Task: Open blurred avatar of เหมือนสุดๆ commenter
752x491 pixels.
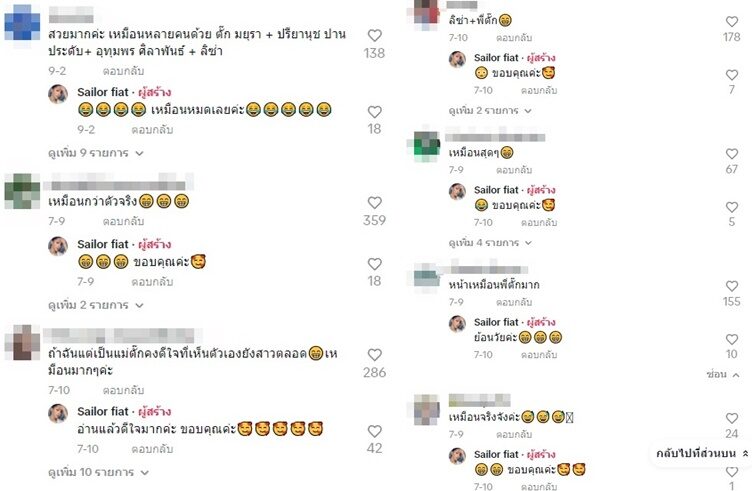Action: (x=426, y=144)
